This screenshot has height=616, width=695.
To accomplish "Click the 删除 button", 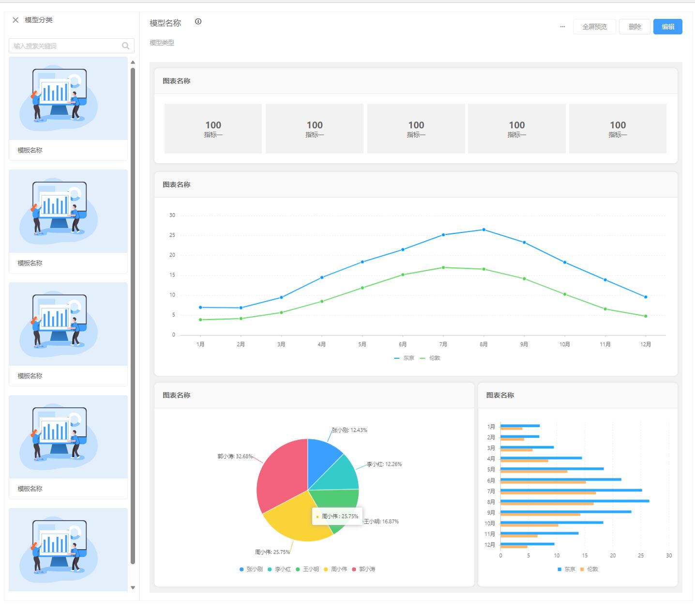I will point(635,27).
